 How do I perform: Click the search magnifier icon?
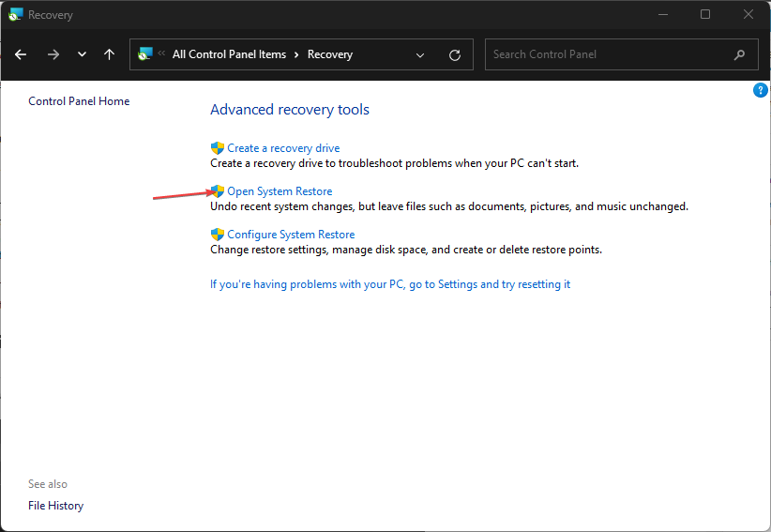pyautogui.click(x=740, y=54)
